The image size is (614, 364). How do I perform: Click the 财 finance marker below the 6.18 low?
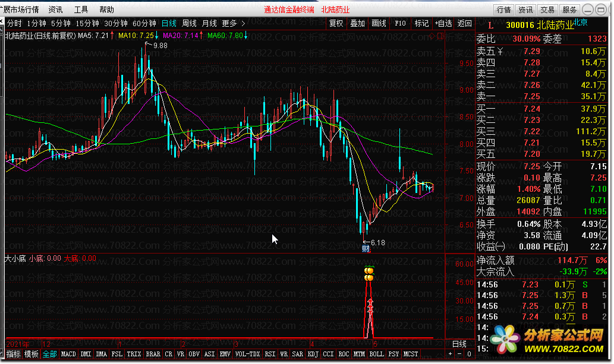click(x=366, y=249)
